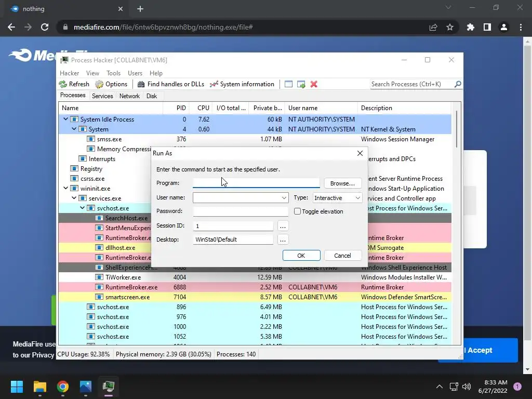Viewport: 532px width, 399px height.
Task: Click the red X kill window icon
Action: [x=314, y=84]
